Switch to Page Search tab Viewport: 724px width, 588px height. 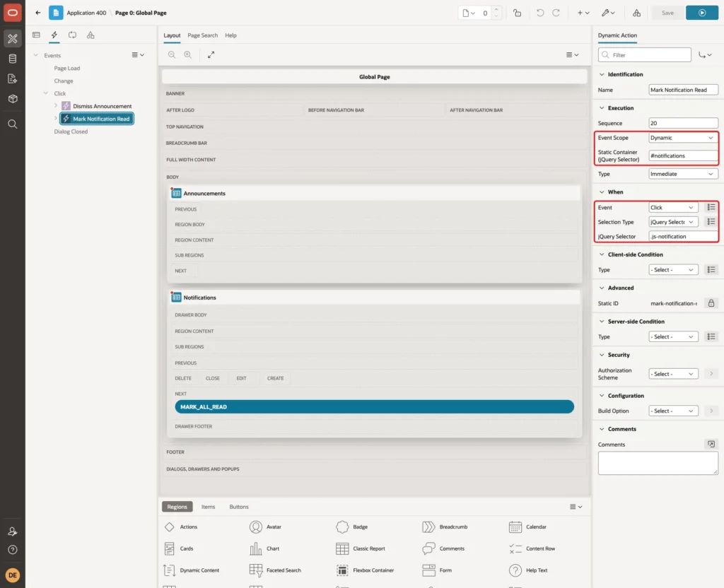(202, 35)
